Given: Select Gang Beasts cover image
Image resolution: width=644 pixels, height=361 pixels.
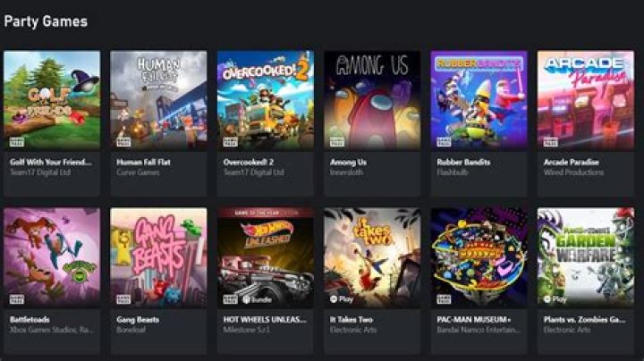Looking at the screenshot, I should 158,257.
